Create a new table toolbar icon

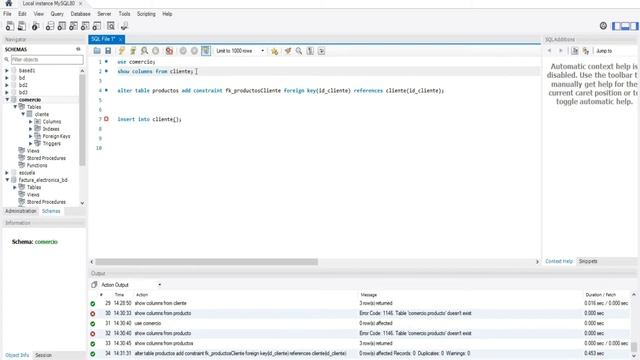62,26
